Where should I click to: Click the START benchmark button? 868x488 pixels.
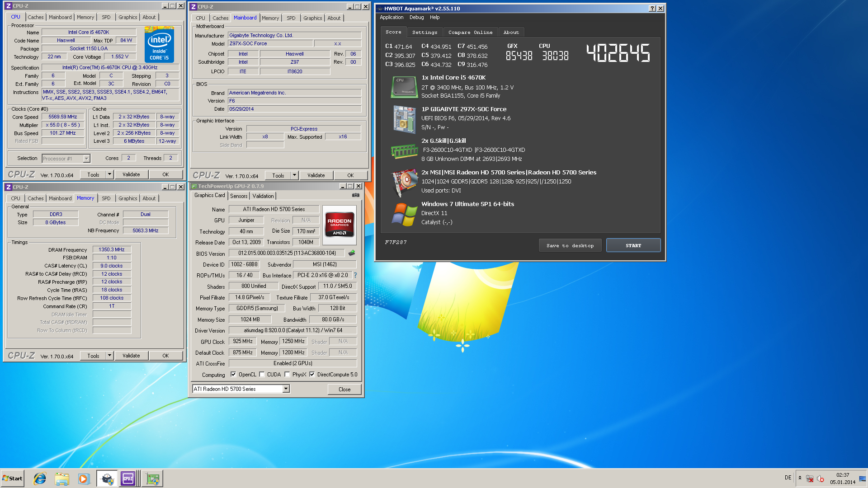pos(633,245)
